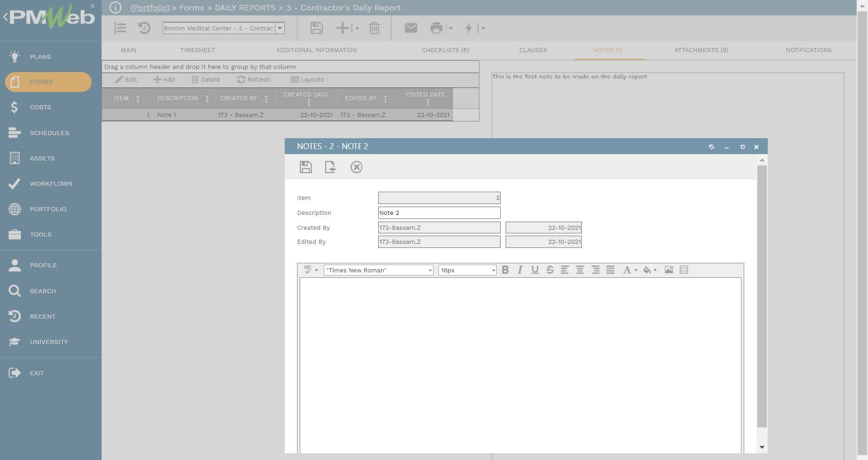Open the NOTIFICATIONS tab
868x460 pixels.
coord(809,50)
